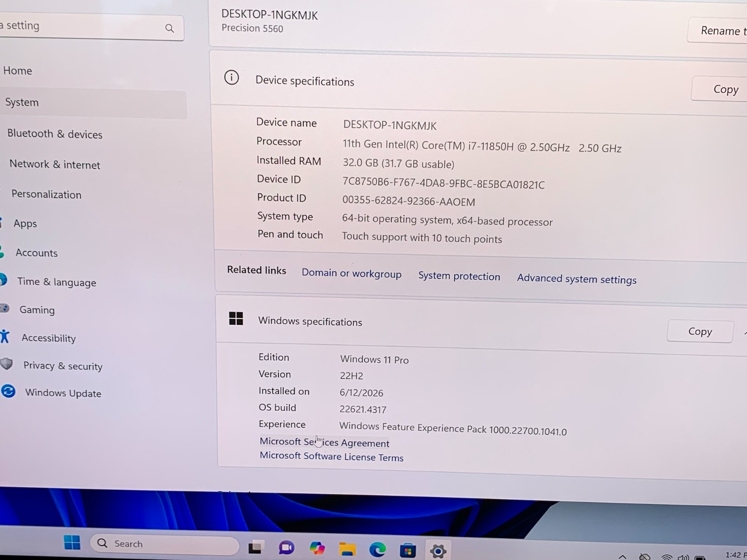Click the Wi-Fi icon in system tray
This screenshot has height=560, width=747.
[667, 557]
